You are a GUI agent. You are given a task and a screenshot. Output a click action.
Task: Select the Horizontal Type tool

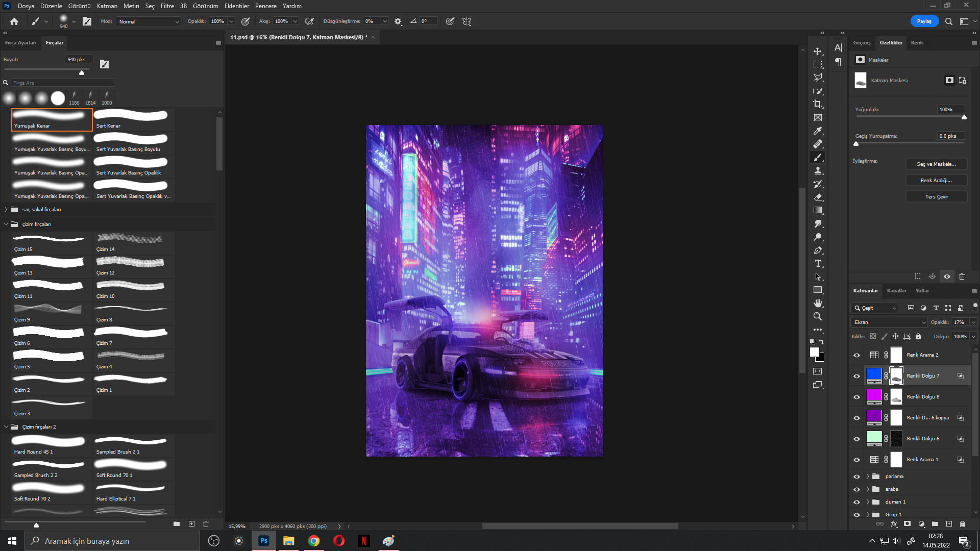coord(818,263)
